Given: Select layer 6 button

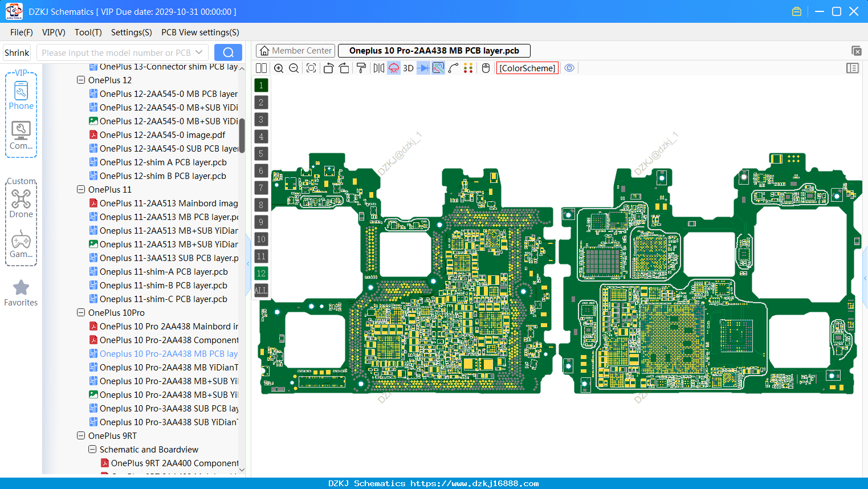Looking at the screenshot, I should (x=261, y=171).
